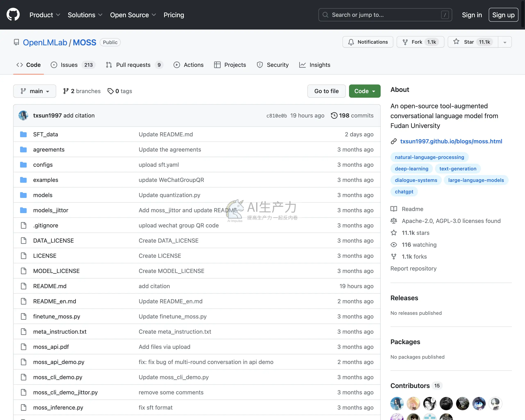Viewport: 525px width, 420px height.
Task: Click the large-language-models topic tag
Action: coord(476,180)
